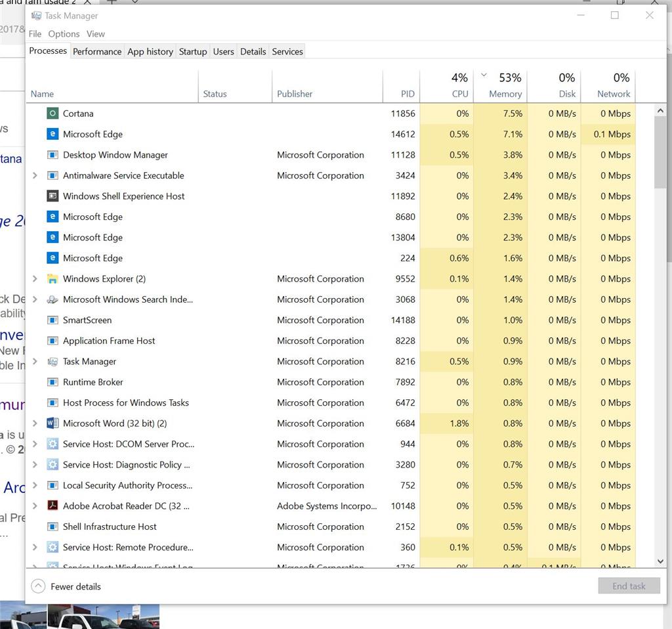Click the Antimalware Service Executable icon
This screenshot has width=672, height=629.
[x=52, y=175]
